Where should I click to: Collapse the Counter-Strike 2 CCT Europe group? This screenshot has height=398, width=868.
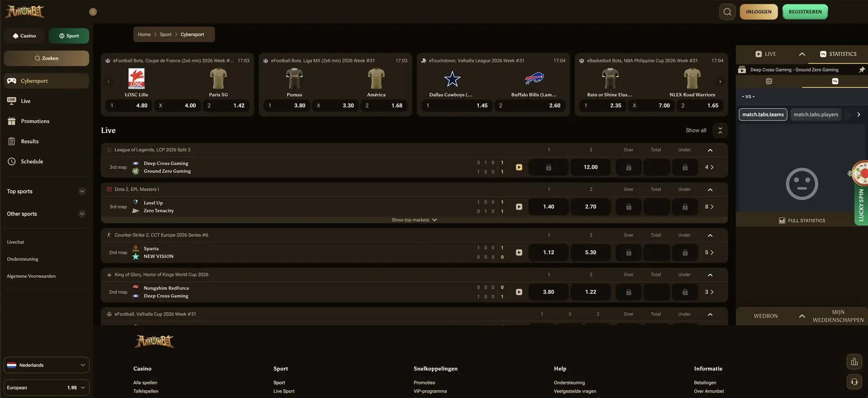(x=710, y=235)
